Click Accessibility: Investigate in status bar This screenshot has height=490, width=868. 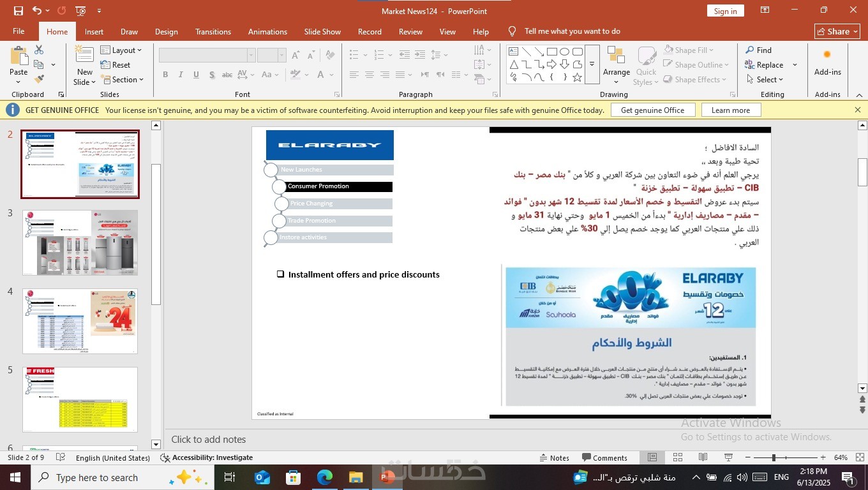(206, 457)
